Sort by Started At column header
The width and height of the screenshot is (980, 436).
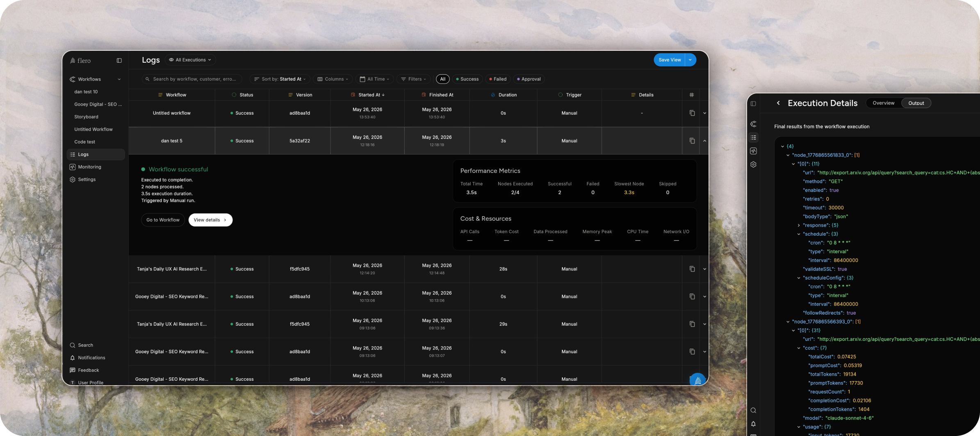click(x=368, y=95)
